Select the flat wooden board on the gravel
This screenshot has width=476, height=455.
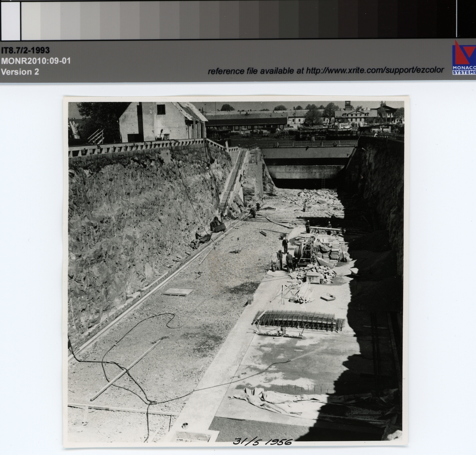point(177,292)
